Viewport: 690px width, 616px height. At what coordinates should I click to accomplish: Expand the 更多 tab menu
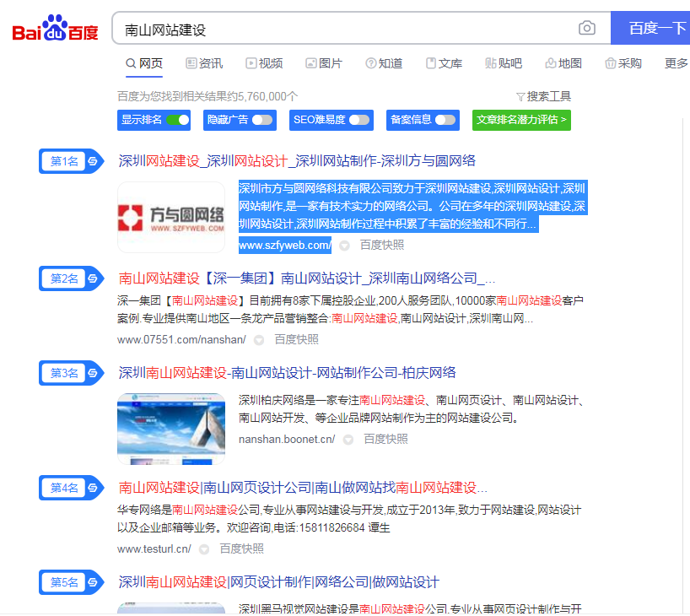(676, 63)
